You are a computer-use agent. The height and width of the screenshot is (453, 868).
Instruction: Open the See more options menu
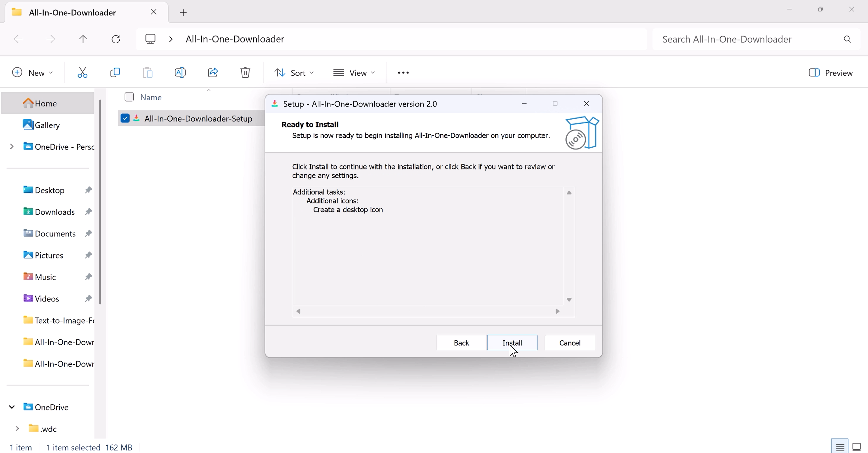point(403,72)
